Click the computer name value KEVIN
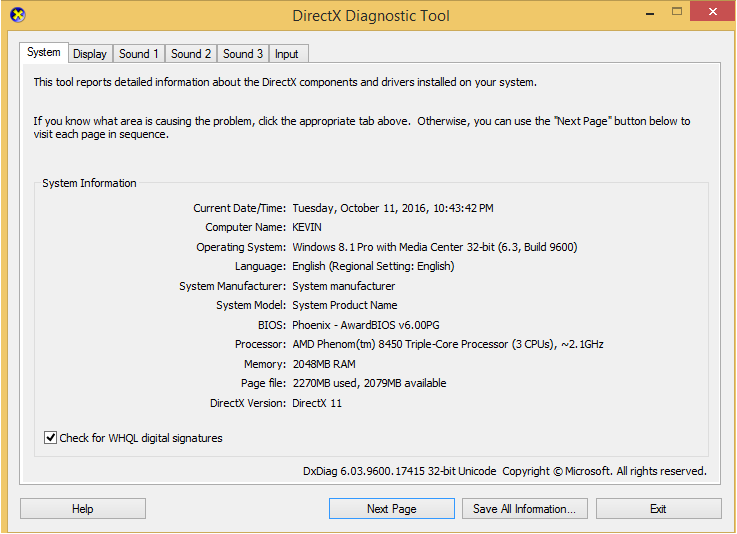 click(308, 228)
